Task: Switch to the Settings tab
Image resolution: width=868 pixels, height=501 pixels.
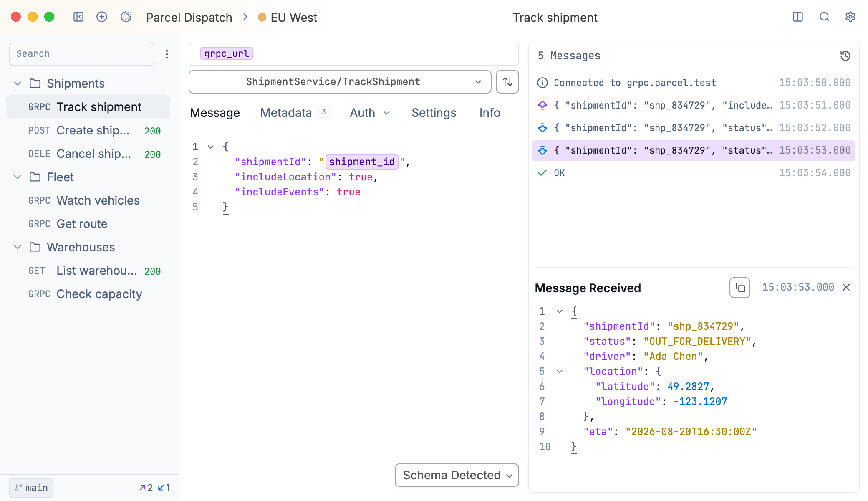Action: 434,113
